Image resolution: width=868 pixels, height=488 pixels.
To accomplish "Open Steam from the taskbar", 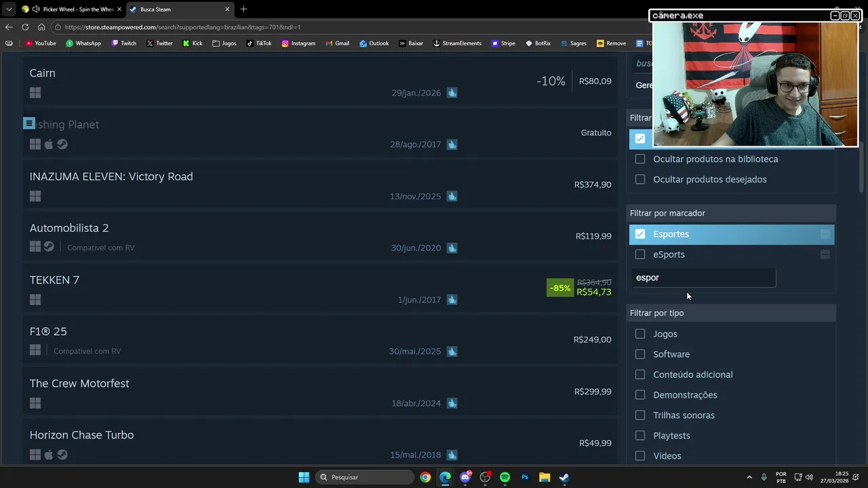I will click(564, 477).
